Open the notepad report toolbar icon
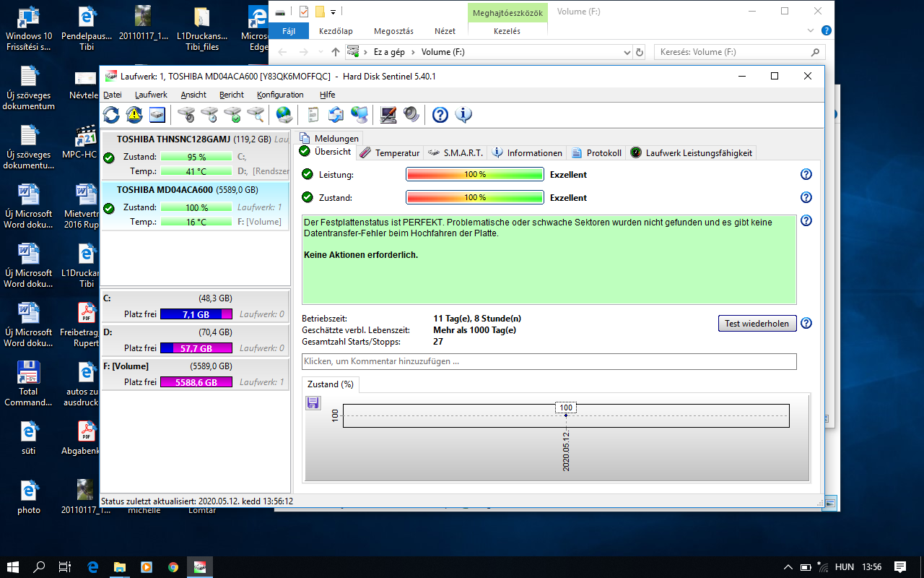This screenshot has height=578, width=924. [313, 114]
